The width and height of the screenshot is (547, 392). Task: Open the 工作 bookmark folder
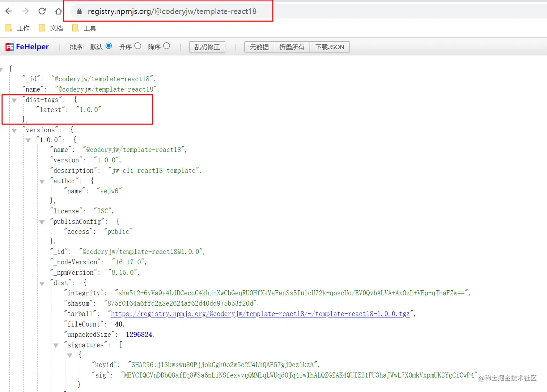(x=18, y=28)
